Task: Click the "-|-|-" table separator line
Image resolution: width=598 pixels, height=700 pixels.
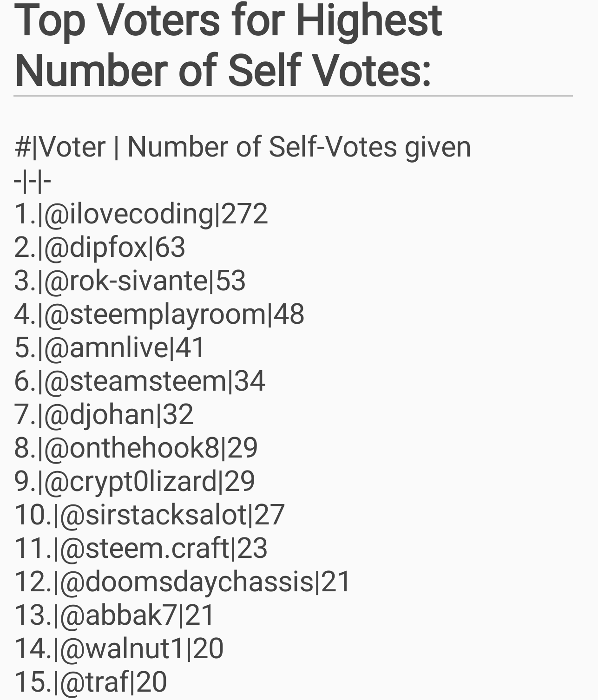Action: (32, 181)
